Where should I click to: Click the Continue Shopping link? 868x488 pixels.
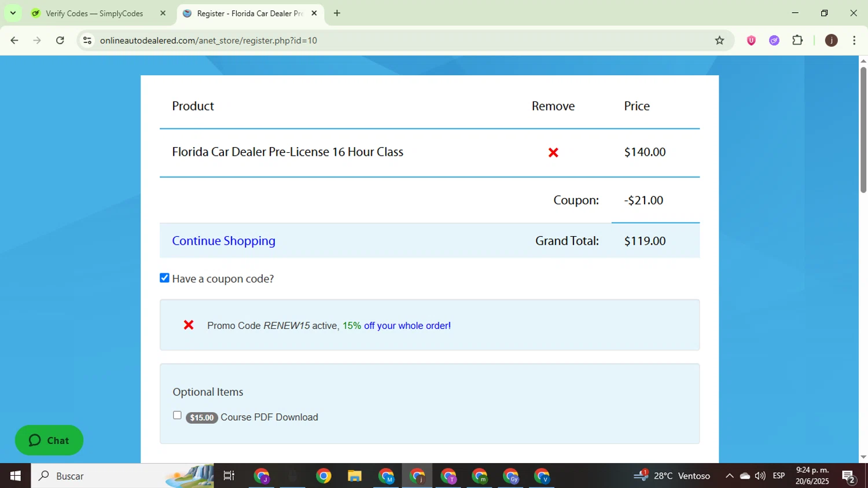pyautogui.click(x=223, y=241)
